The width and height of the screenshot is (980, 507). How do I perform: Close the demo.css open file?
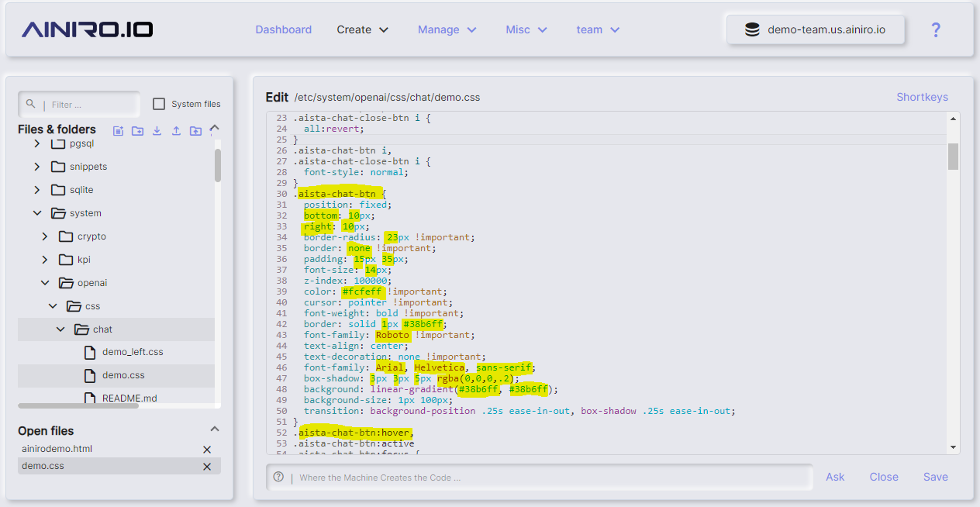pos(207,467)
